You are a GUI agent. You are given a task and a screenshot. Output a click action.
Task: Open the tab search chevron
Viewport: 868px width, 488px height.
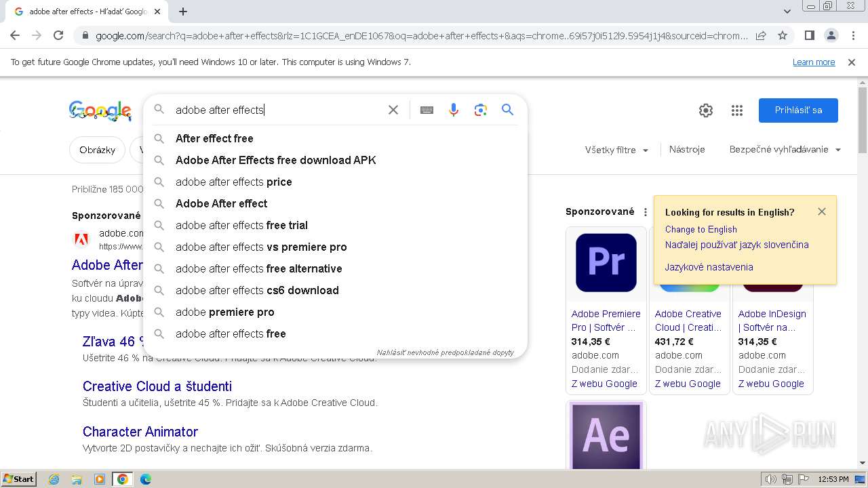tap(787, 12)
